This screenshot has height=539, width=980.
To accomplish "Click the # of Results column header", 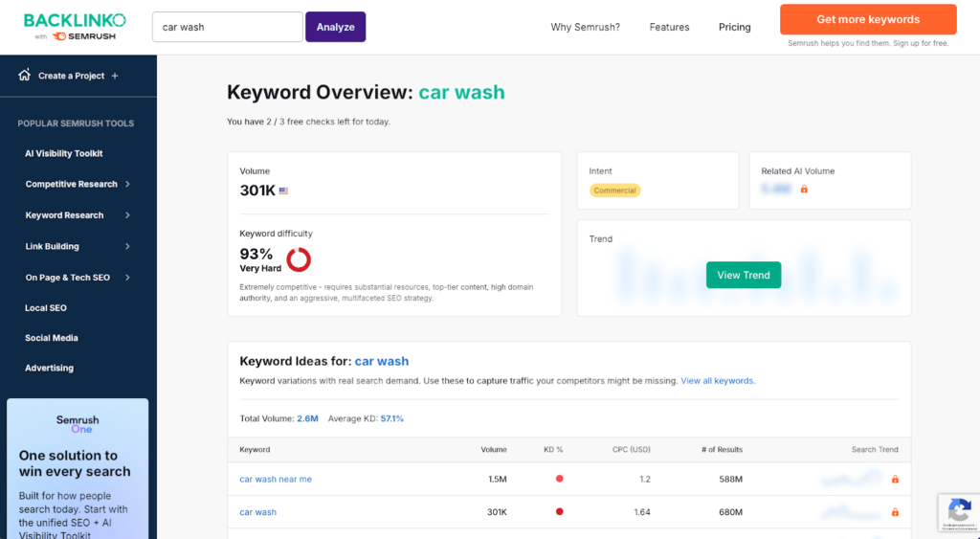I will [722, 450].
